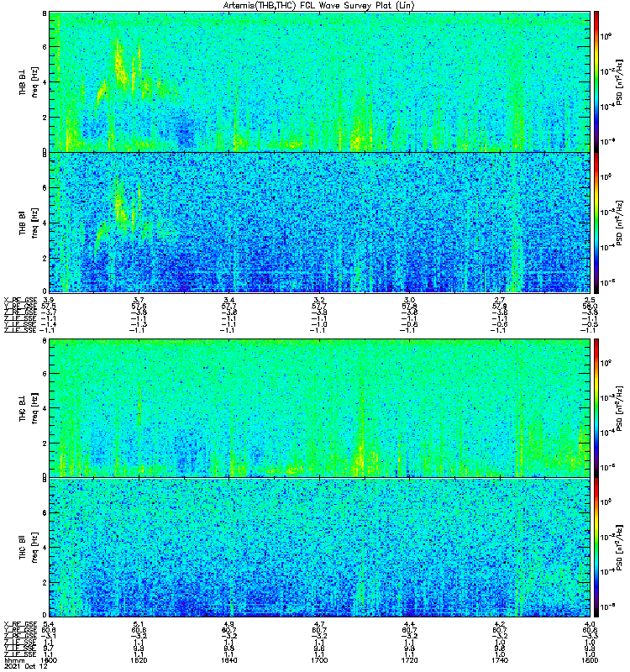Click inside the THC B∥ spectrogram panel
Image resolution: width=630 pixels, height=672 pixels.
[x=319, y=548]
